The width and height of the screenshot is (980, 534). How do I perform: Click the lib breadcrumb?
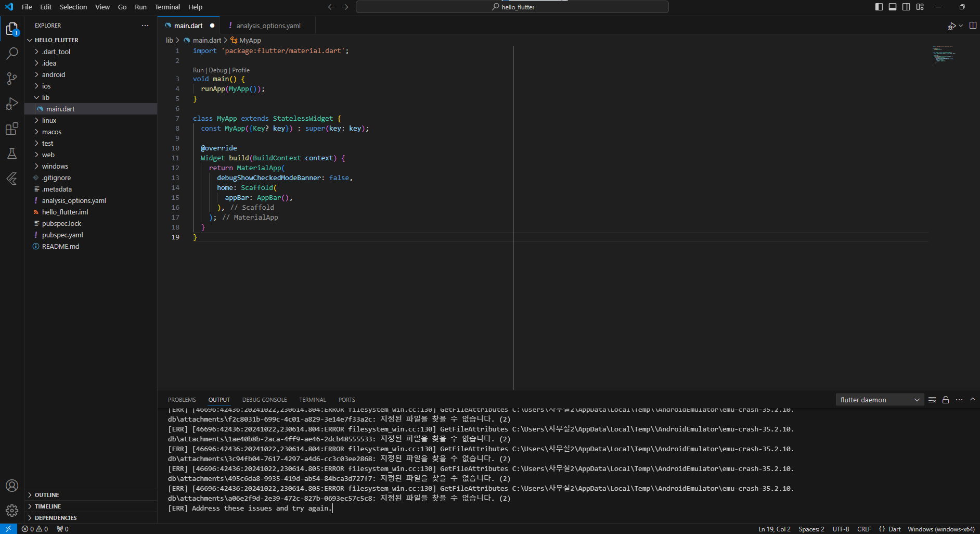[x=170, y=40]
